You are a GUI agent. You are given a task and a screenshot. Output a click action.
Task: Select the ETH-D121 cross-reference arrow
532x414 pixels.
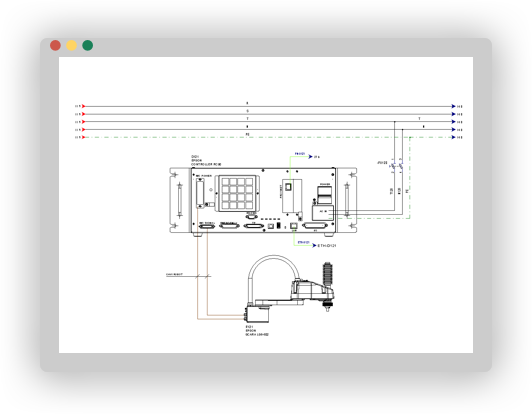314,245
